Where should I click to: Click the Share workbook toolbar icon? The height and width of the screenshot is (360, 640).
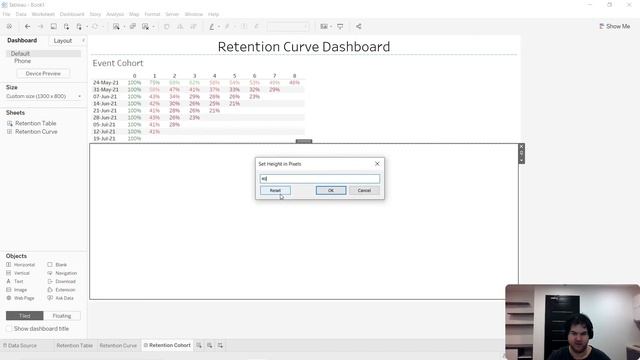tap(358, 27)
